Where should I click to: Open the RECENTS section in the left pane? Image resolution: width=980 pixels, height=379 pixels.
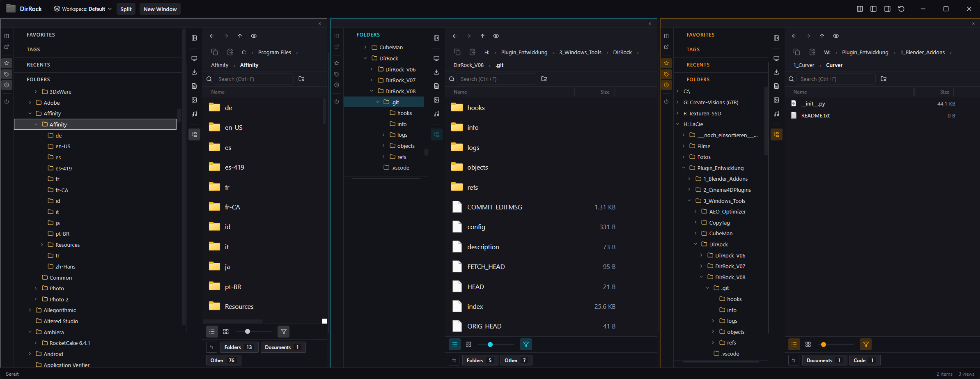(38, 65)
